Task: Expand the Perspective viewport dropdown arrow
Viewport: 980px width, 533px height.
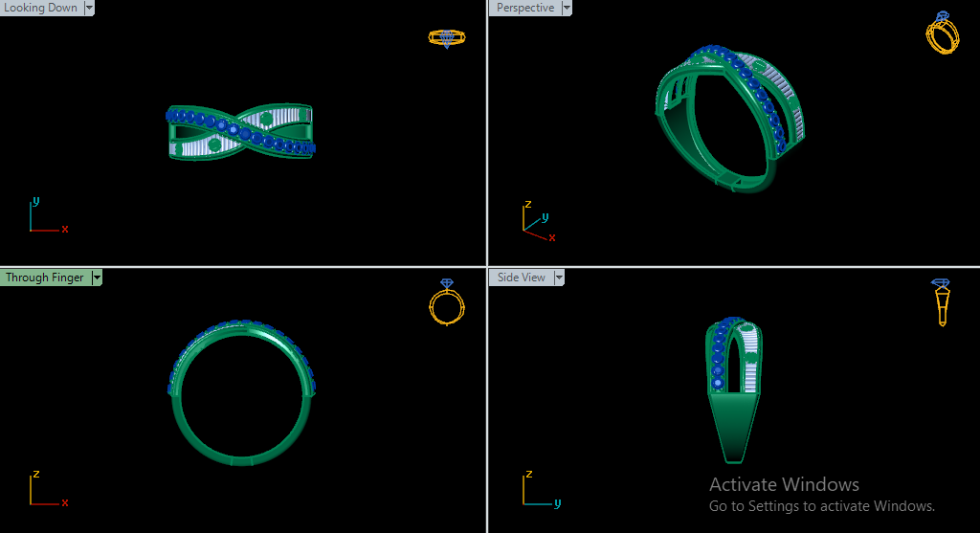Action: point(567,8)
